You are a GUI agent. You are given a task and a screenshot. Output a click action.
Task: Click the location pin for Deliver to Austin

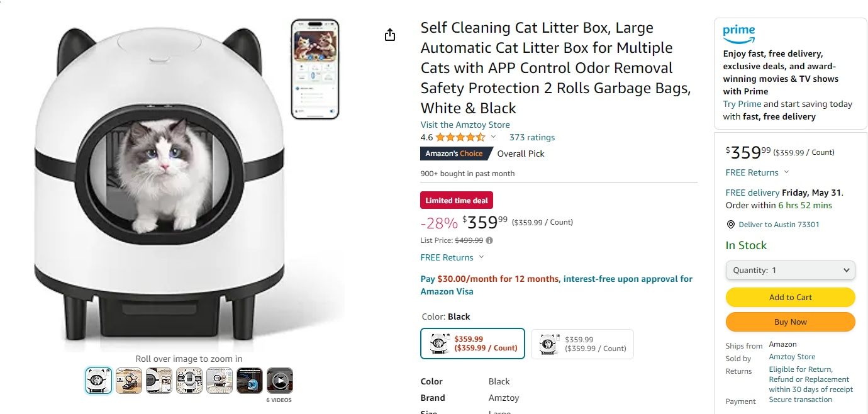(730, 224)
